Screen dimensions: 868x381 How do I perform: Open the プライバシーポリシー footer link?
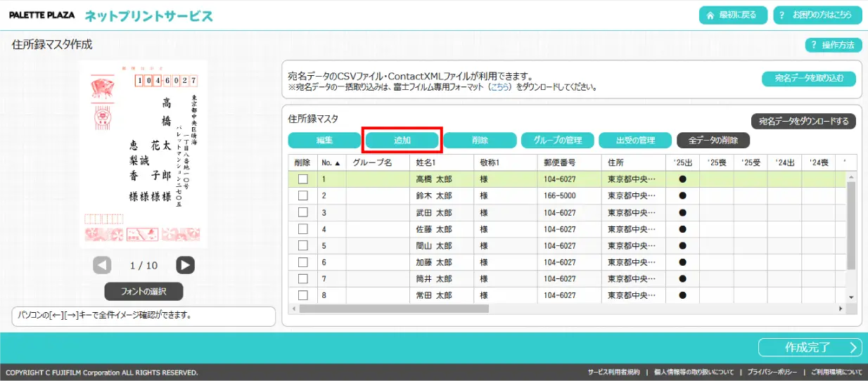[772, 372]
